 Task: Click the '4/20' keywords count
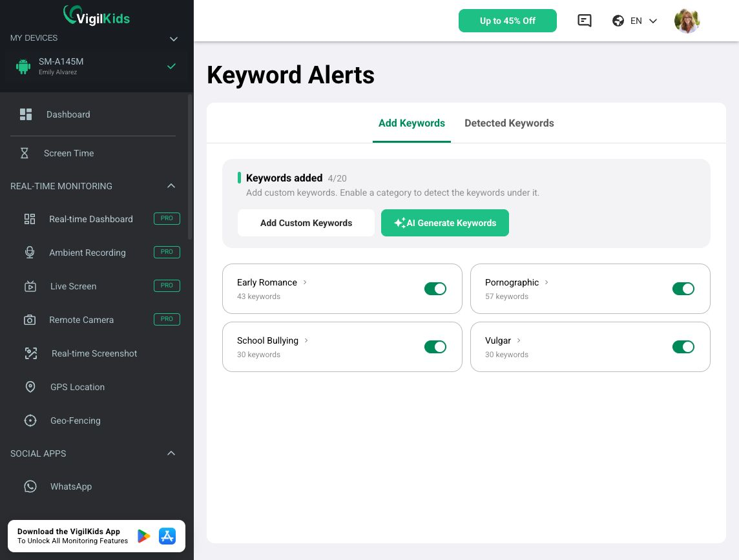337,178
